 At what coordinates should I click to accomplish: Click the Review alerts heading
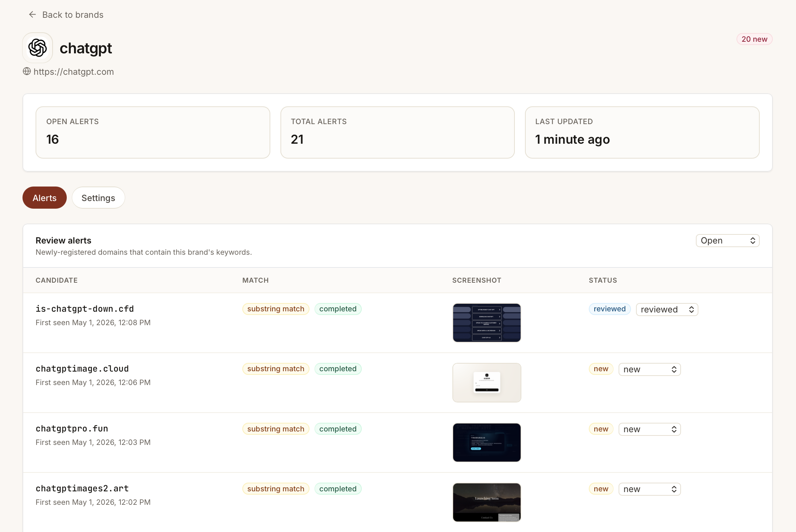pos(63,241)
